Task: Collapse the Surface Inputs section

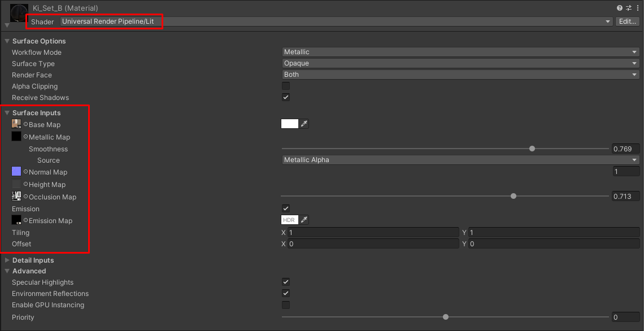Action: coord(7,112)
